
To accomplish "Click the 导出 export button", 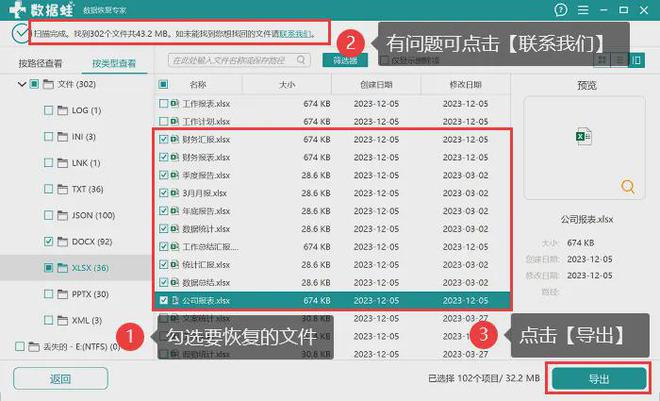I will 599,379.
